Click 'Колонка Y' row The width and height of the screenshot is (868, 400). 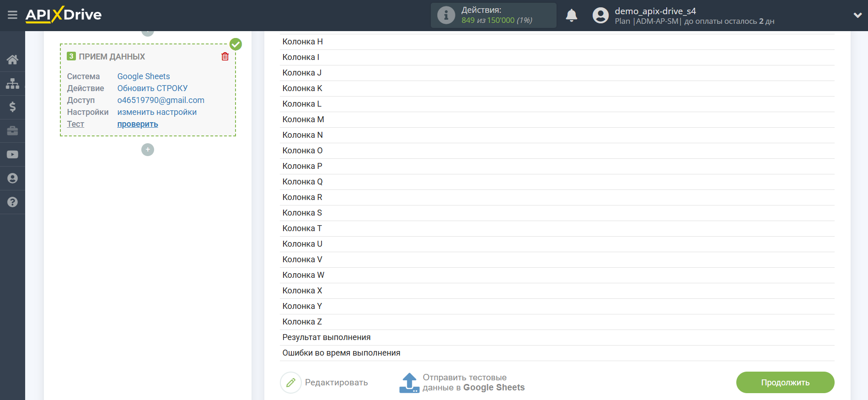click(x=557, y=306)
